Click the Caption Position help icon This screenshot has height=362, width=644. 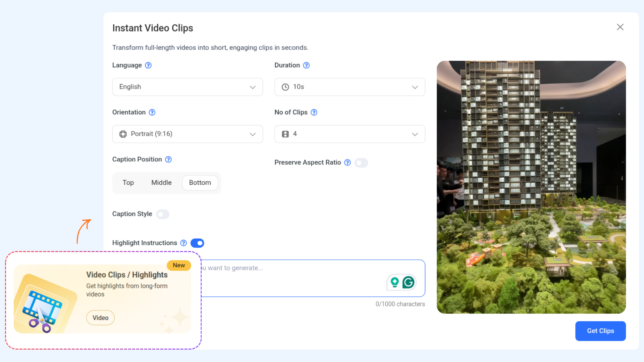(168, 160)
